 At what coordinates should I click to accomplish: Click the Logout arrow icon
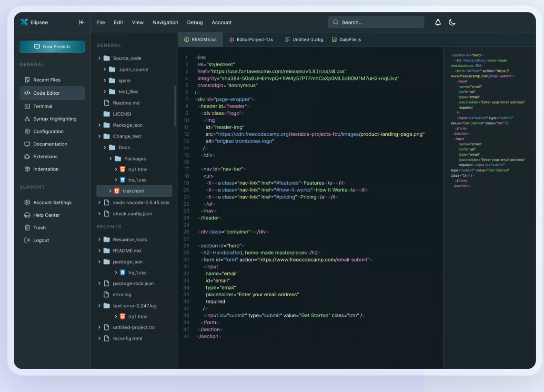pyautogui.click(x=27, y=240)
